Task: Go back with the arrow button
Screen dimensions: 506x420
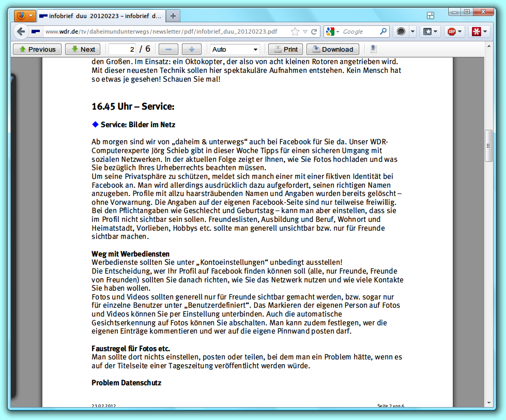Action: point(21,32)
